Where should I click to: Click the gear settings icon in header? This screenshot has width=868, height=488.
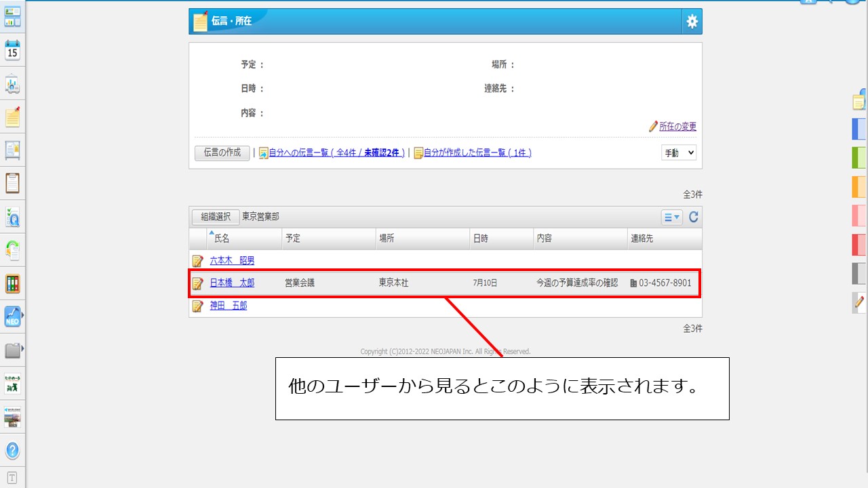692,22
